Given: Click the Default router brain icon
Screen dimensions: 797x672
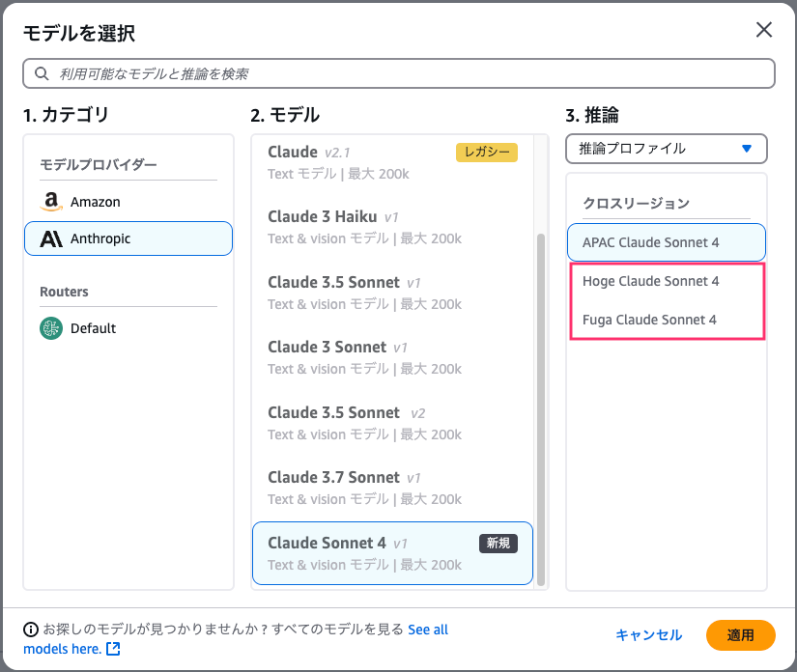Looking at the screenshot, I should point(51,328).
